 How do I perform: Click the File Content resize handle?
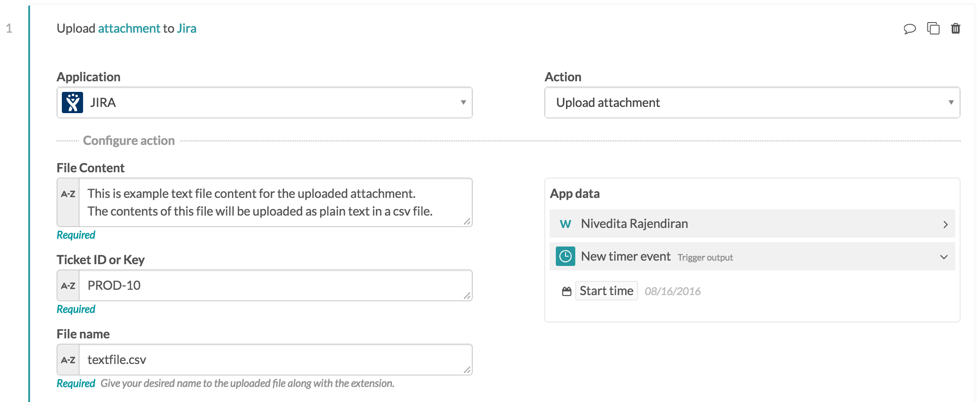[467, 221]
